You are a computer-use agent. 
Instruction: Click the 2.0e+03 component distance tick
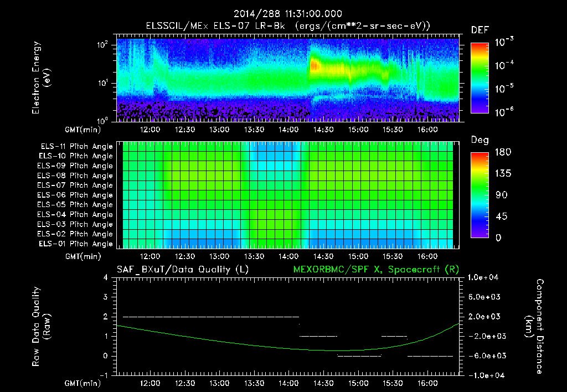click(x=484, y=317)
